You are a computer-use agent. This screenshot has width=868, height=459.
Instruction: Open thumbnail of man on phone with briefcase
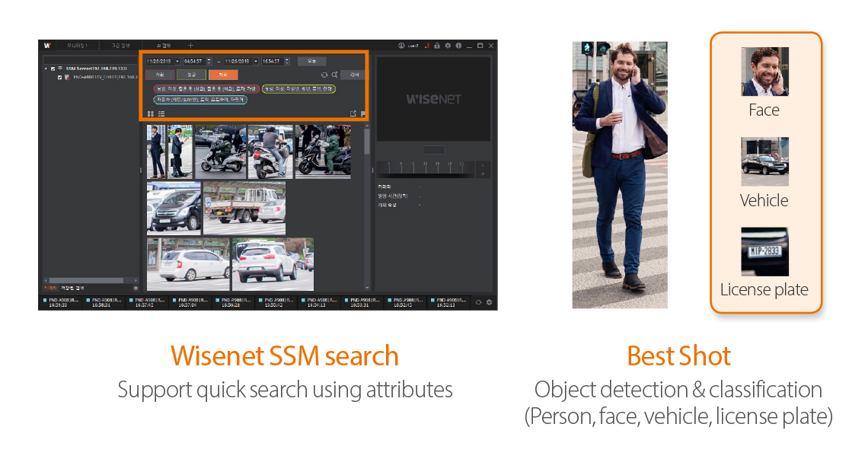coord(180,151)
